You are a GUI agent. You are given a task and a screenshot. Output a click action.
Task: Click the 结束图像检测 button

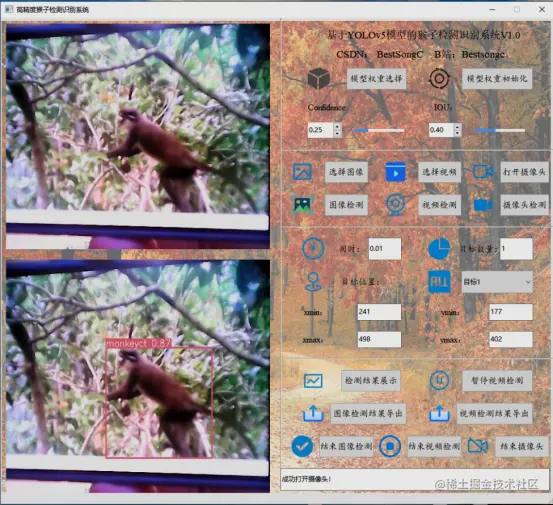click(x=346, y=446)
